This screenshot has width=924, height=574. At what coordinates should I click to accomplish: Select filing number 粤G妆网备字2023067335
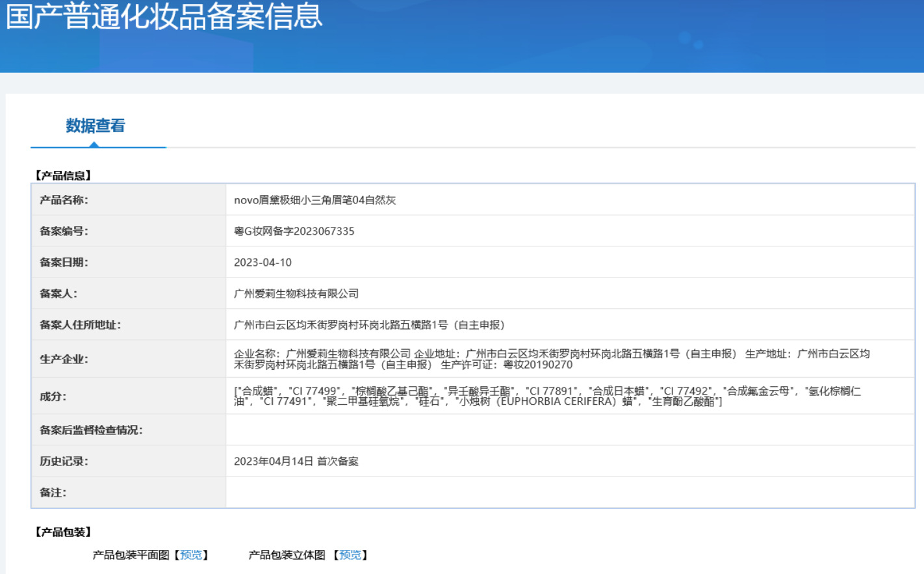pyautogui.click(x=294, y=231)
